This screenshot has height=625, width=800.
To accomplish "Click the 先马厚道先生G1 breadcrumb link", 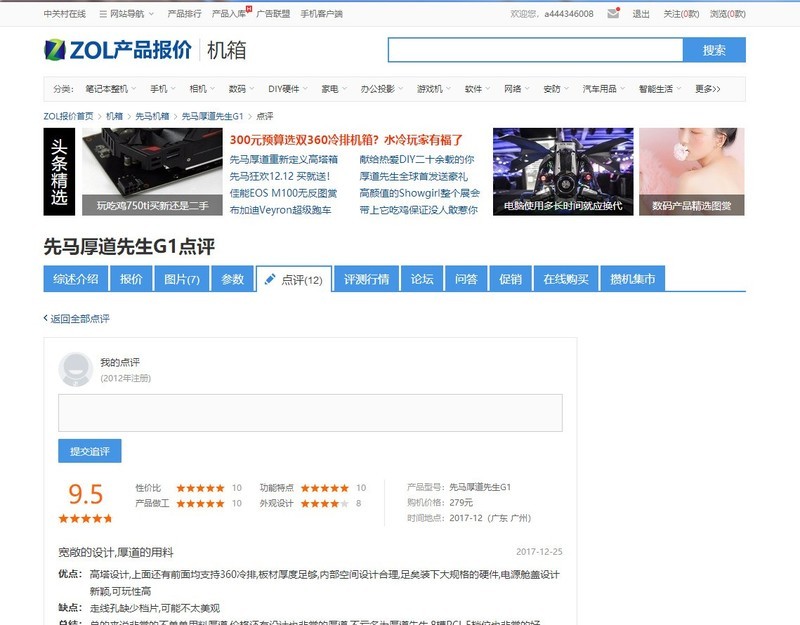I will [x=212, y=116].
